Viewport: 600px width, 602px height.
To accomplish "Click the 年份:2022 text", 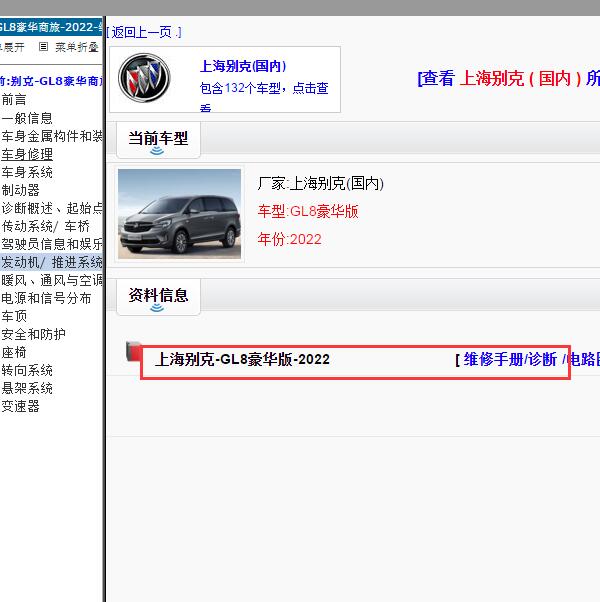I will coord(289,240).
